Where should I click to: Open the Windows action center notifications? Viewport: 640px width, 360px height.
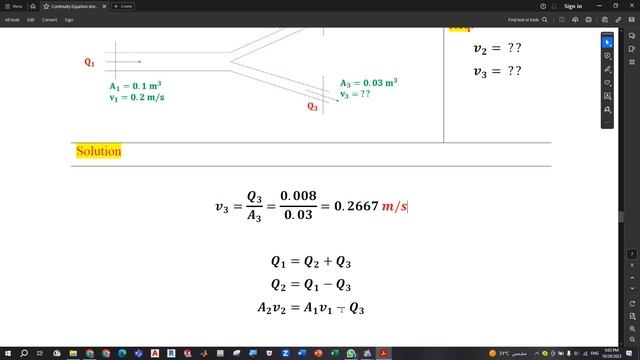click(x=629, y=353)
